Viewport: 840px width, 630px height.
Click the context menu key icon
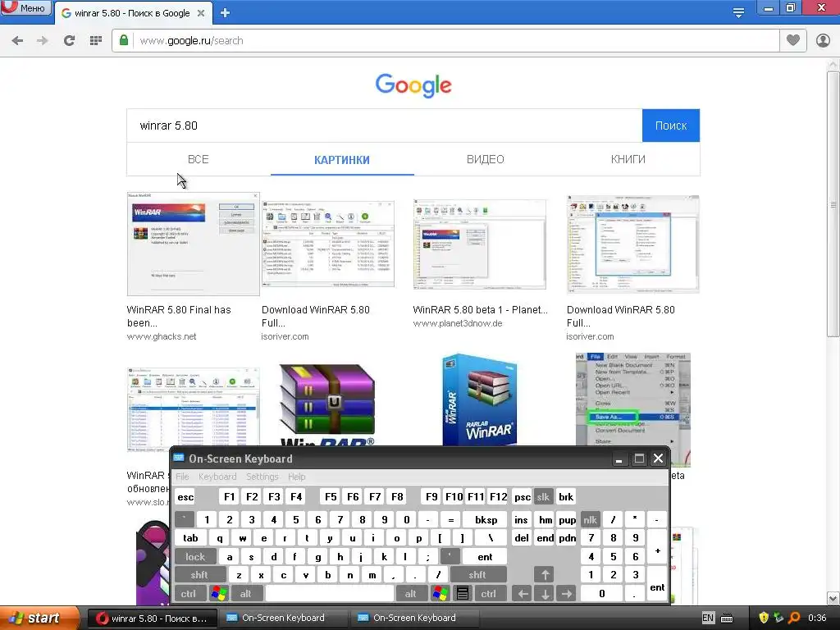(463, 594)
